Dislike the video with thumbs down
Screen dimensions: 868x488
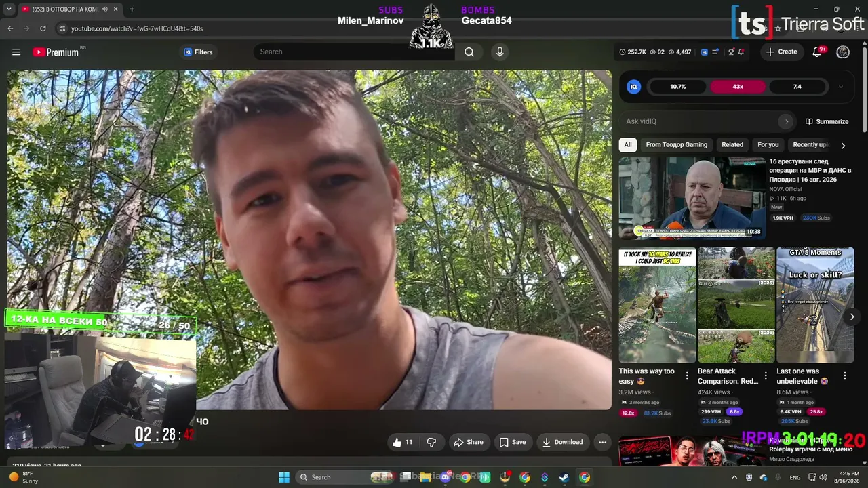coord(431,442)
